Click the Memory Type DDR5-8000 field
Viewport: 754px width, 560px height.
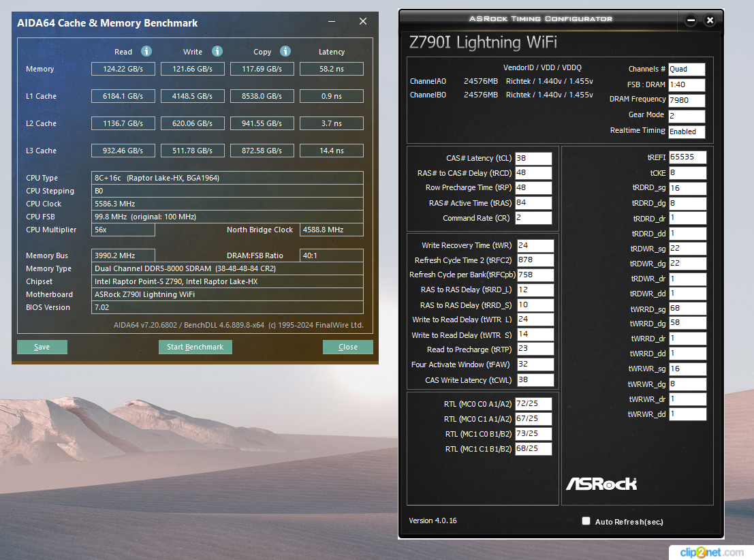point(227,268)
